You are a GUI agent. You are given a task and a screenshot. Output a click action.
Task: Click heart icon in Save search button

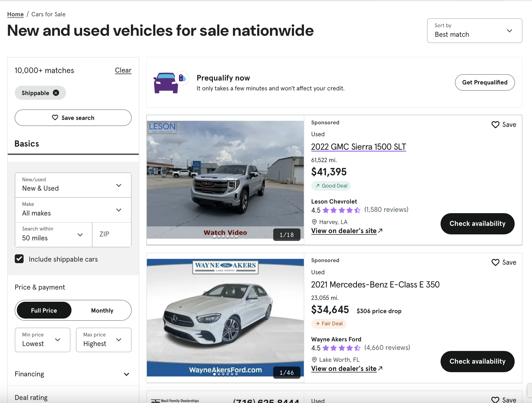click(x=55, y=118)
